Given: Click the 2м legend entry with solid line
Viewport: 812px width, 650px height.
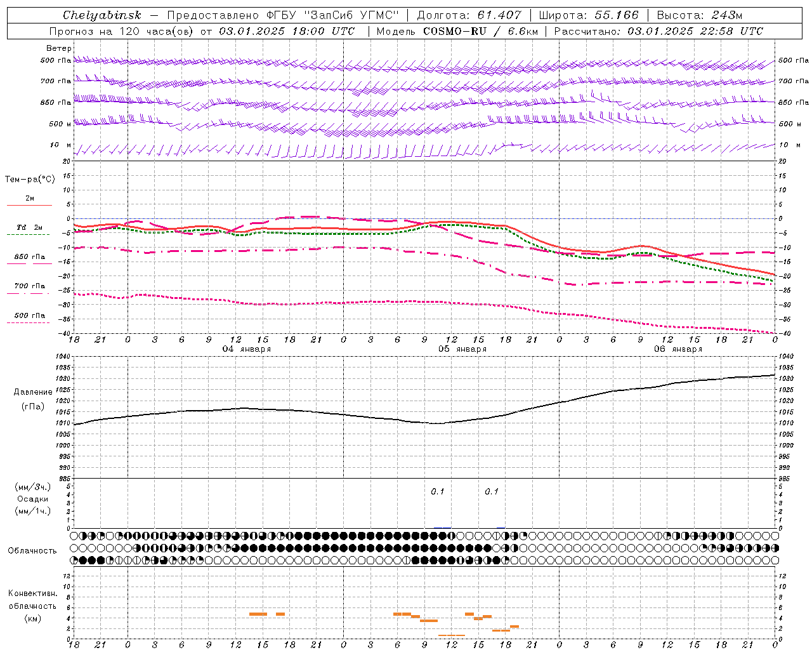Looking at the screenshot, I should point(29,201).
